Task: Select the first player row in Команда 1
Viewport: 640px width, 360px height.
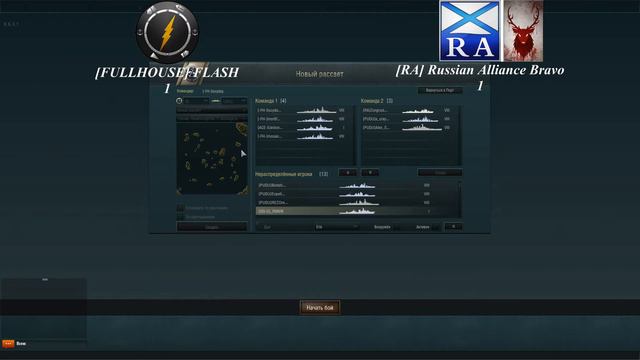Action: [x=304, y=111]
